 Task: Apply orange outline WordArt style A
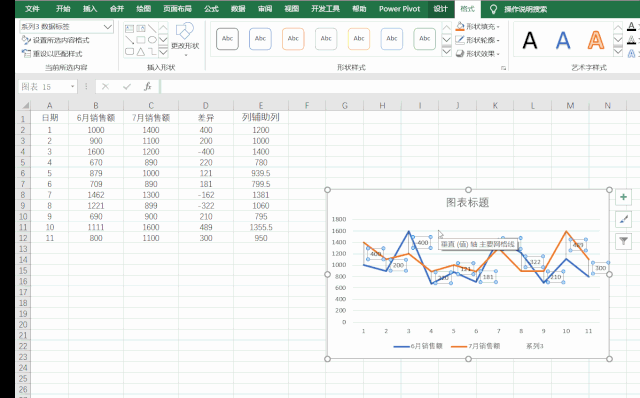point(596,40)
